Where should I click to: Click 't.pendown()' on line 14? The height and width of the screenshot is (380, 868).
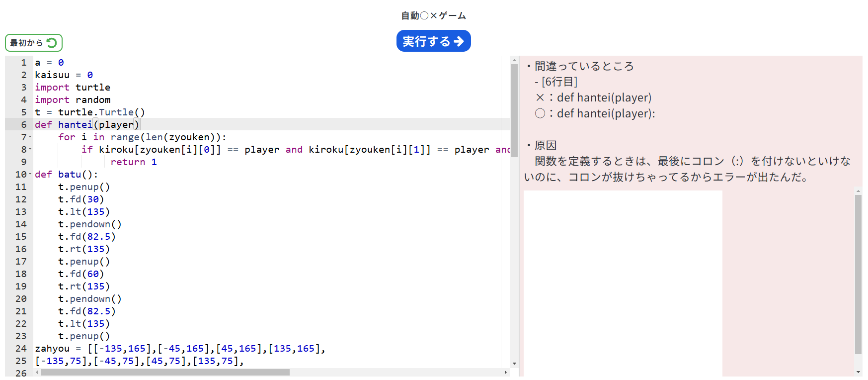click(x=90, y=224)
